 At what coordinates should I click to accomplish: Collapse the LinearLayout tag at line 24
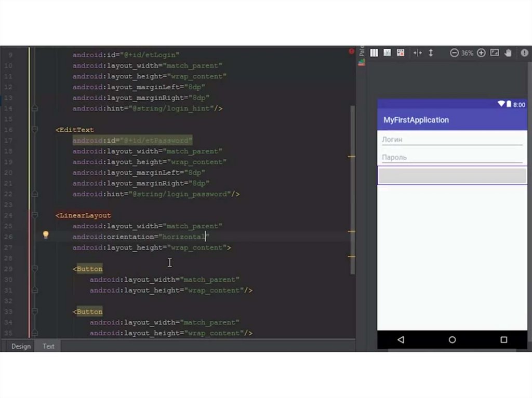35,215
